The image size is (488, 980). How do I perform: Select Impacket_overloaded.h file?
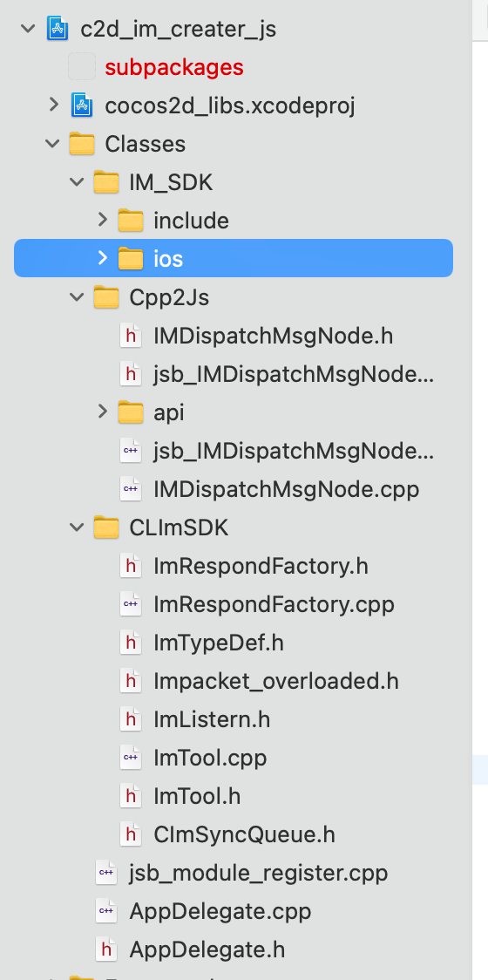click(x=276, y=681)
